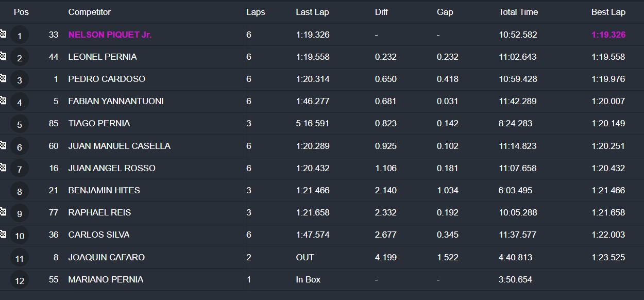Screen dimensions: 644x300
Task: Open competitor NELSON PIQUET Jr.
Action: click(x=110, y=35)
